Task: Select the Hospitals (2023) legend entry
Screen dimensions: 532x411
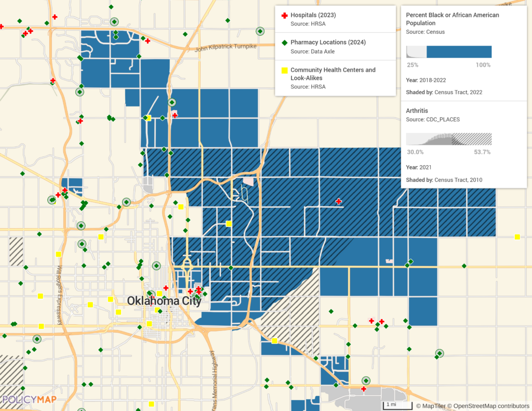Action: [312, 16]
